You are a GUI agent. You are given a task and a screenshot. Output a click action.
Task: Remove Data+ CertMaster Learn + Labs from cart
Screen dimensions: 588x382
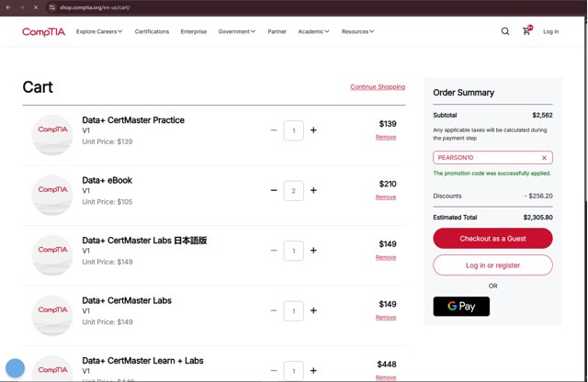point(386,377)
